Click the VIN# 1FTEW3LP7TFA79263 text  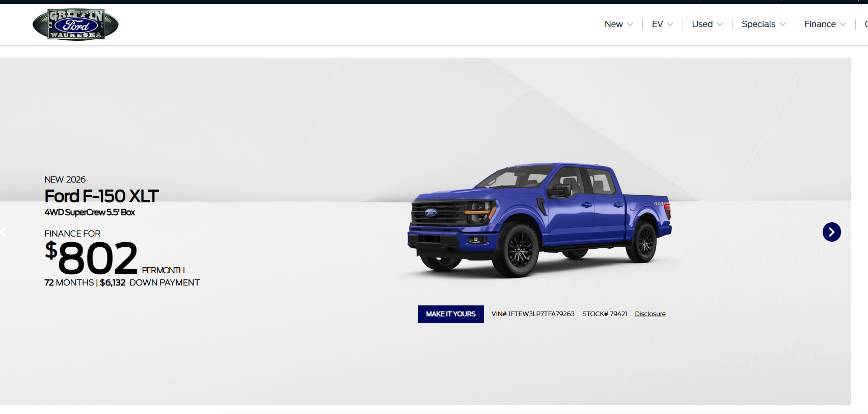533,314
